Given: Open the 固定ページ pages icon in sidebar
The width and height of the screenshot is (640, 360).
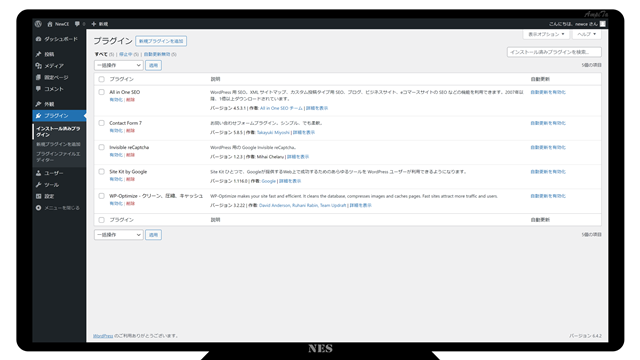Looking at the screenshot, I should coord(38,77).
